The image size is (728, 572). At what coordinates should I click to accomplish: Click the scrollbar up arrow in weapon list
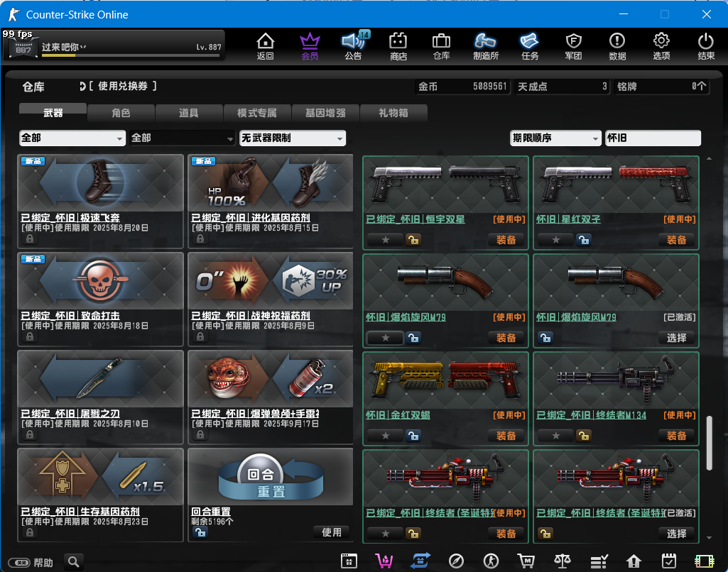click(709, 159)
